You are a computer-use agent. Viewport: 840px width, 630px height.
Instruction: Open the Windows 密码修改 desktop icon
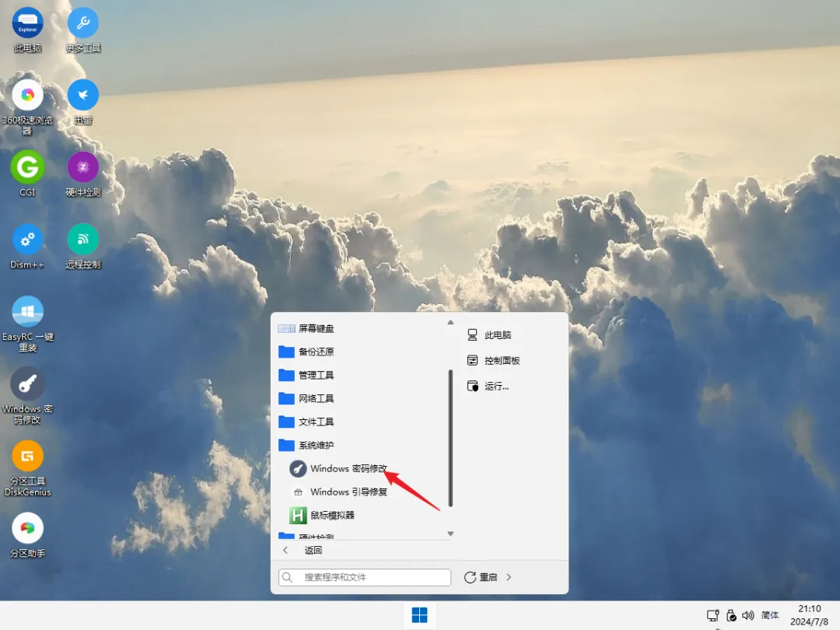coord(27,397)
